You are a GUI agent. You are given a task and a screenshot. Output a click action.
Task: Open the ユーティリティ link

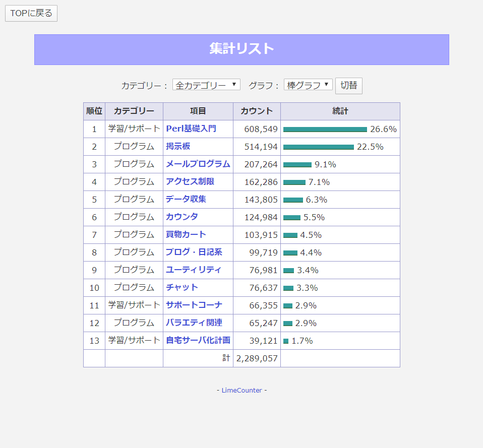tap(194, 270)
